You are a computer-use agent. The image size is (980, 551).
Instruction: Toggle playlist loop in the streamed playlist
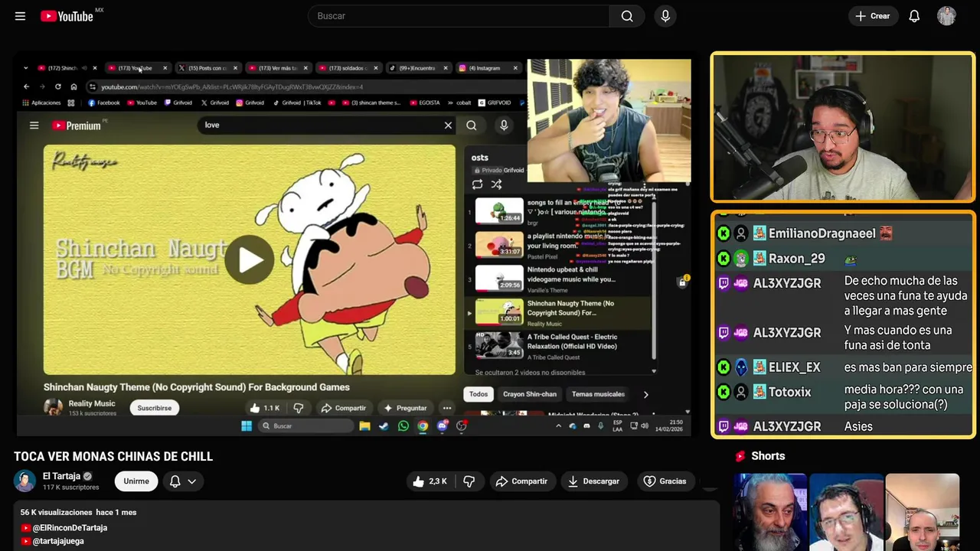click(x=477, y=184)
